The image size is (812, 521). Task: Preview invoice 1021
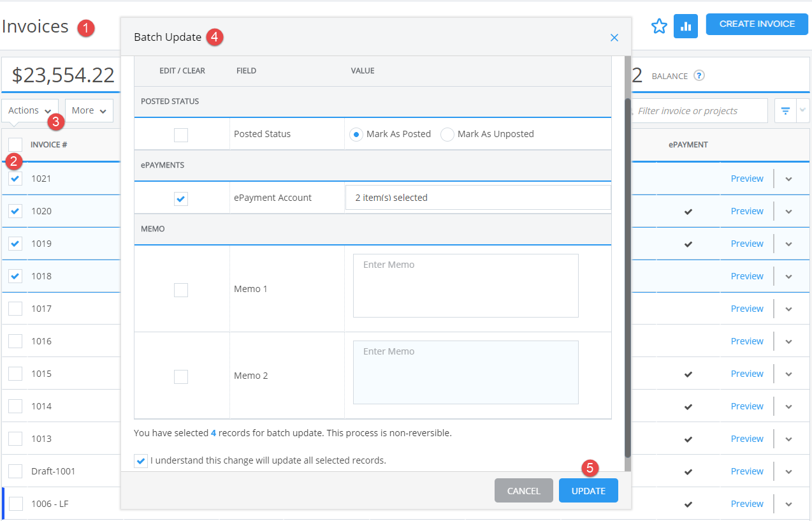point(747,179)
